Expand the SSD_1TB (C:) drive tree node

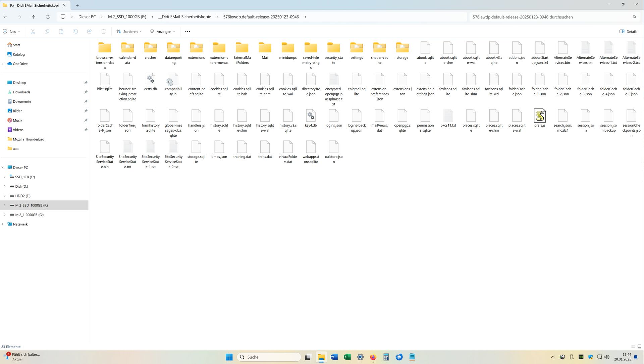[5, 177]
